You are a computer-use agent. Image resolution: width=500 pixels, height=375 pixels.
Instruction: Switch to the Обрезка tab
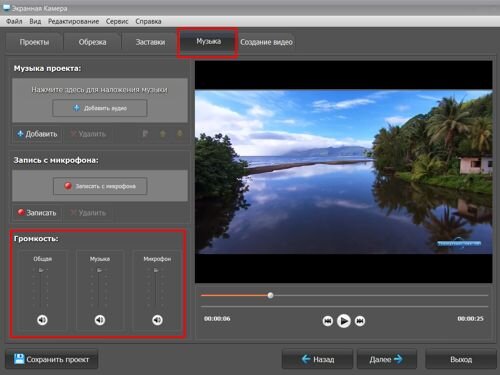click(92, 42)
